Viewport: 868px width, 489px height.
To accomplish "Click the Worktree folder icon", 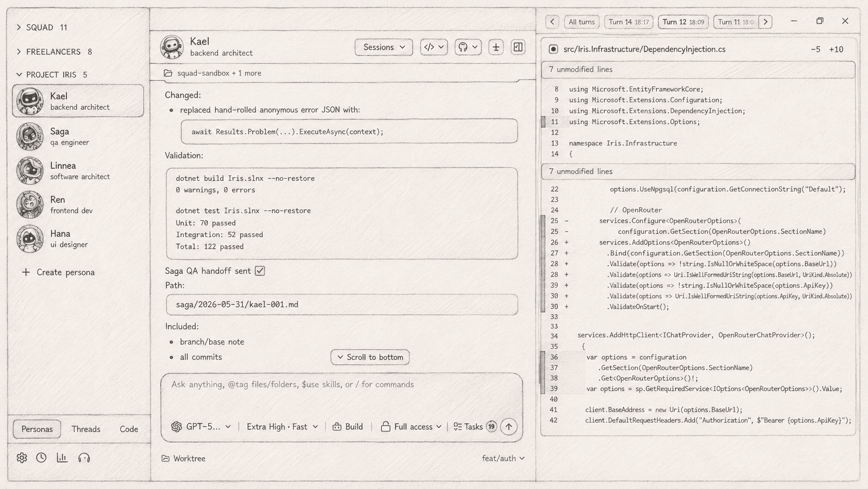I will coord(166,458).
